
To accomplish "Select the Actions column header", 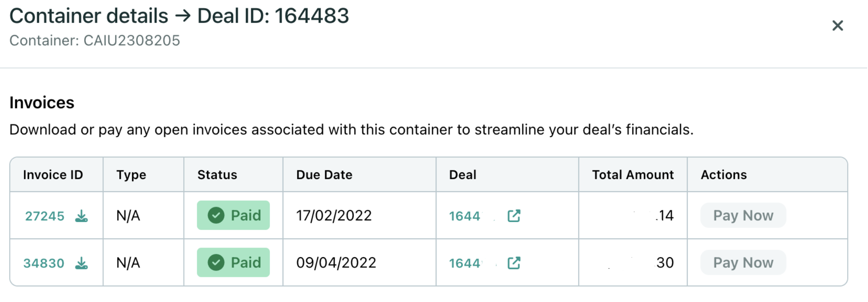I will coord(724,175).
